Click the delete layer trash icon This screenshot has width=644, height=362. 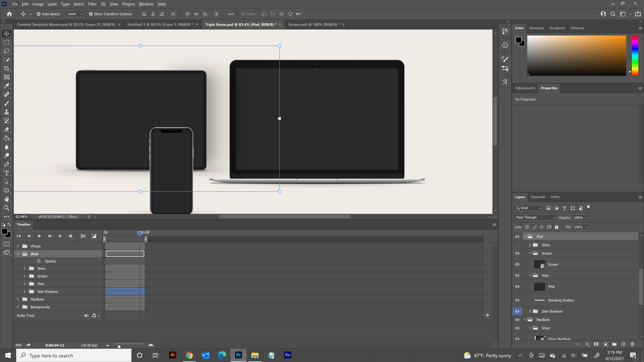(632, 344)
